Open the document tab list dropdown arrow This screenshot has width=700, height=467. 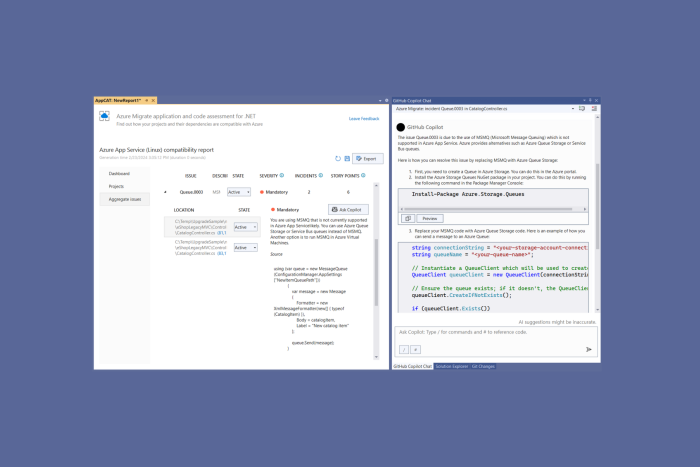380,100
